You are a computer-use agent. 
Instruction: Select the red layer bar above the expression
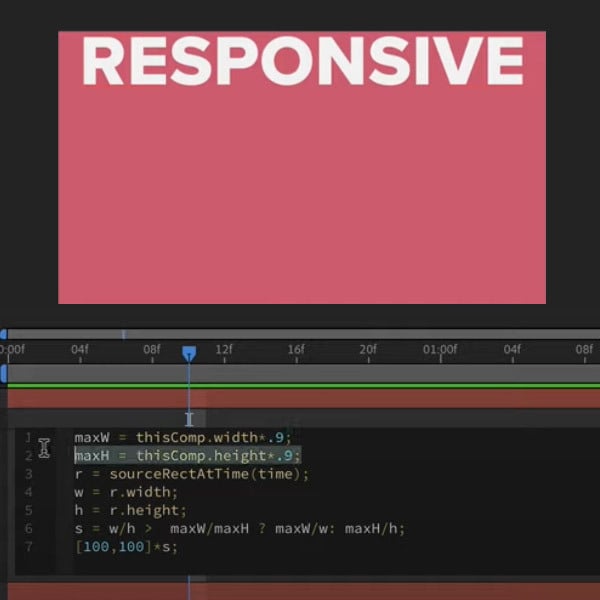pos(304,398)
